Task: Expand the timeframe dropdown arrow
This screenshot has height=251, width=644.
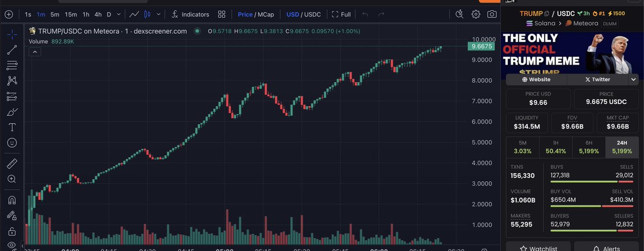Action: click(119, 15)
